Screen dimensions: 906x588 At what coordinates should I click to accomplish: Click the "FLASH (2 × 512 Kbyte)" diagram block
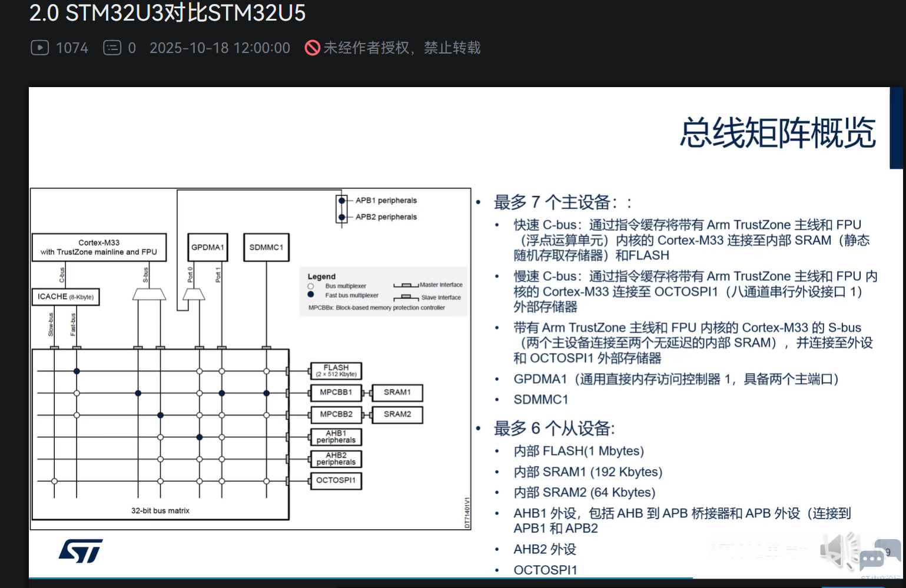pyautogui.click(x=336, y=370)
